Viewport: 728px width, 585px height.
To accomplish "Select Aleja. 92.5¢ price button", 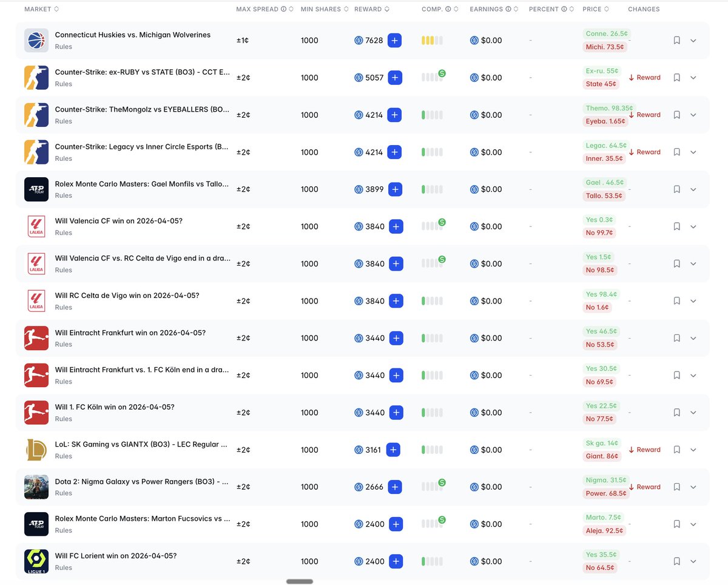I will [x=604, y=530].
